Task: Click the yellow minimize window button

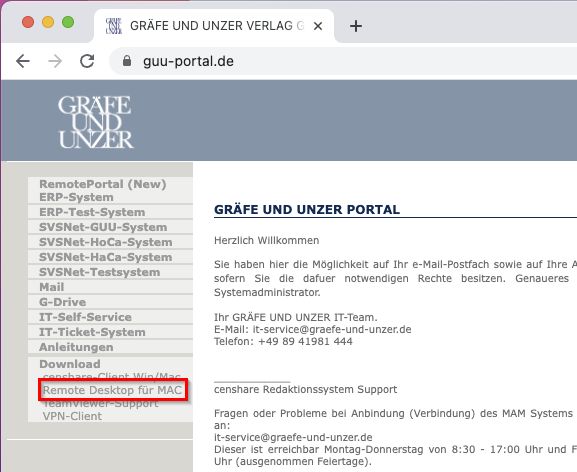Action: click(x=48, y=22)
